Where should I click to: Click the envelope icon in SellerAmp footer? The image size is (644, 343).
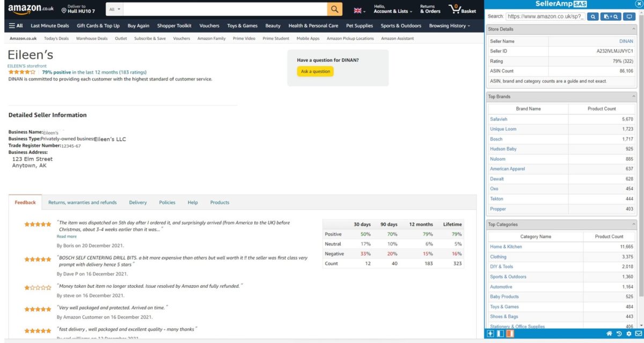click(x=639, y=333)
